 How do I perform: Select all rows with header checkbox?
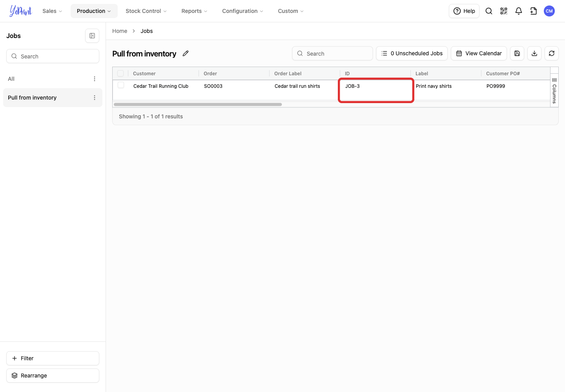(x=120, y=73)
